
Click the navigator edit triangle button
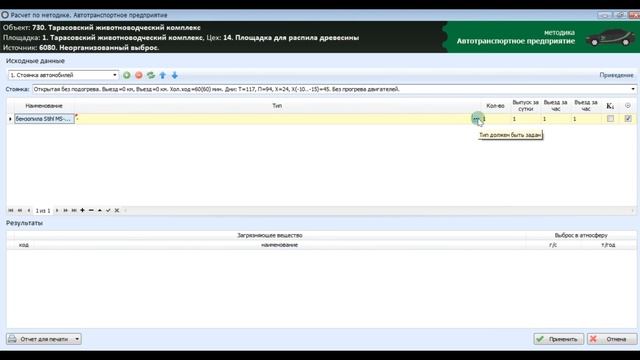point(100,210)
